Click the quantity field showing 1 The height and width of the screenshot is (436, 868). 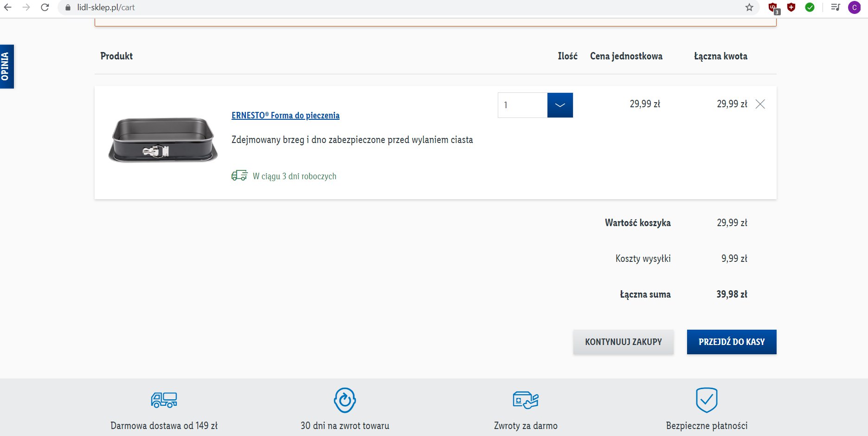[x=523, y=105]
